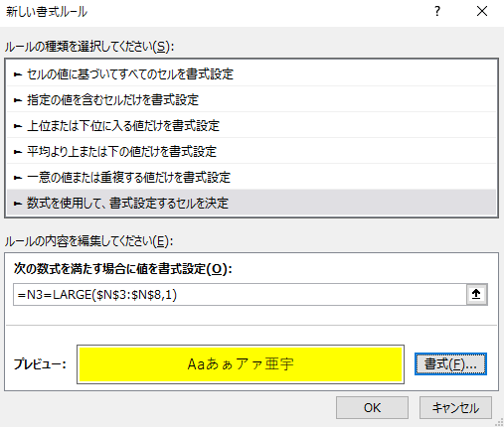Select 上位または下位に入る値だけを書式設定 rule type

[x=252, y=126]
